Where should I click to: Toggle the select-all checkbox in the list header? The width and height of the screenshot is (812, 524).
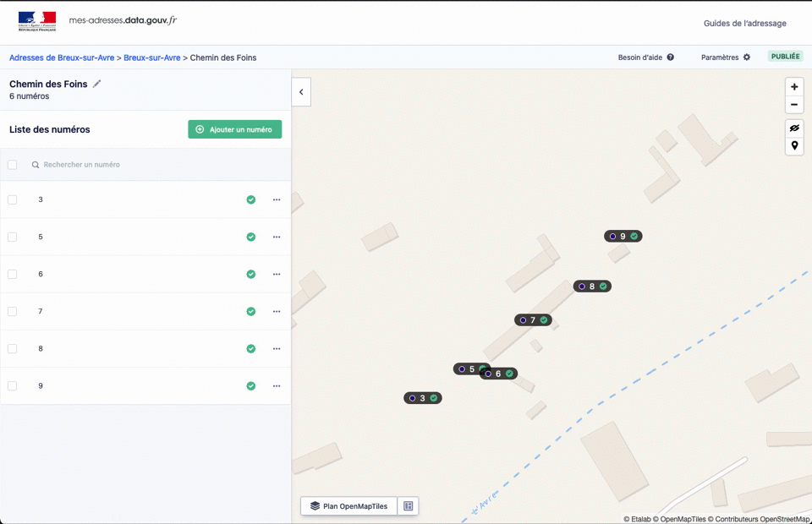(x=13, y=165)
